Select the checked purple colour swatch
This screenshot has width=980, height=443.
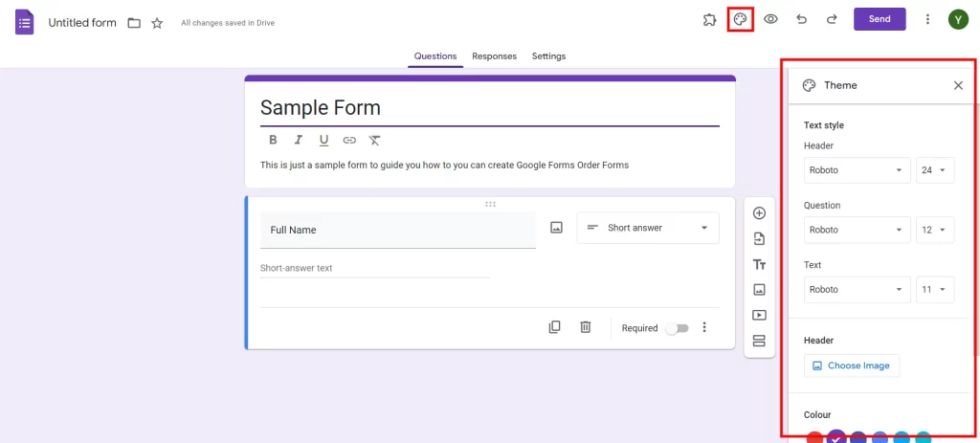click(x=836, y=436)
